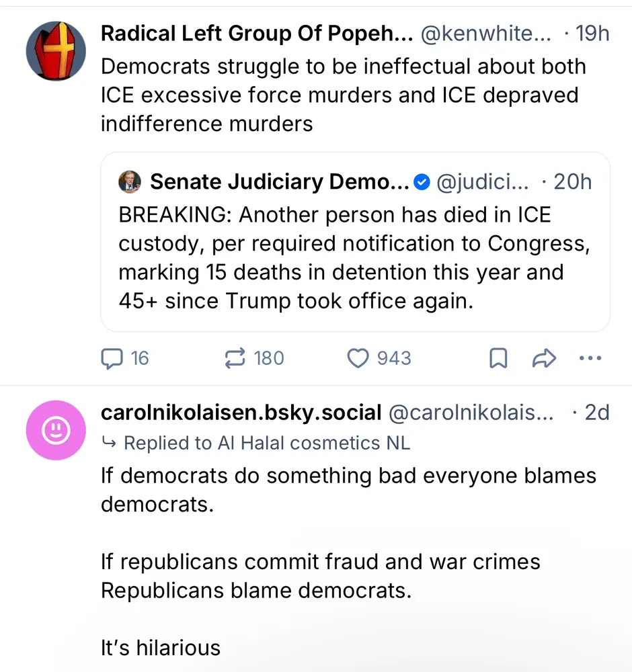Bookmark the Radical Left Group post
The image size is (632, 672).
point(498,358)
